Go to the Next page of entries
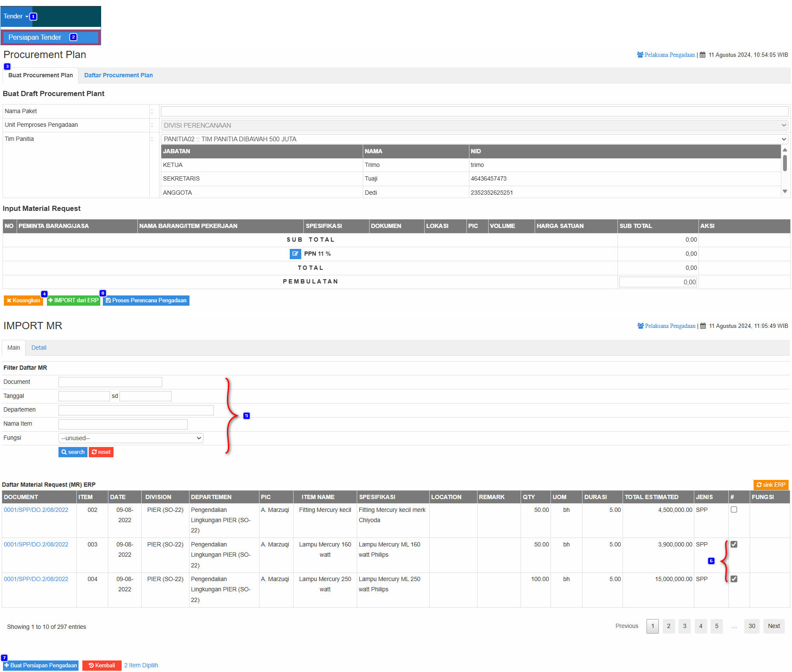 pyautogui.click(x=773, y=626)
